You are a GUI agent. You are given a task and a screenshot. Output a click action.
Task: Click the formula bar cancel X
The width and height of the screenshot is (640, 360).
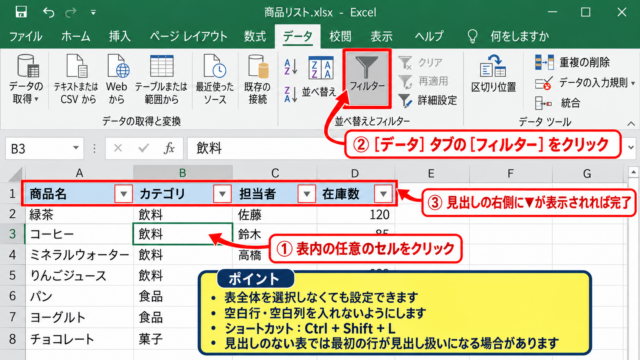[x=118, y=148]
